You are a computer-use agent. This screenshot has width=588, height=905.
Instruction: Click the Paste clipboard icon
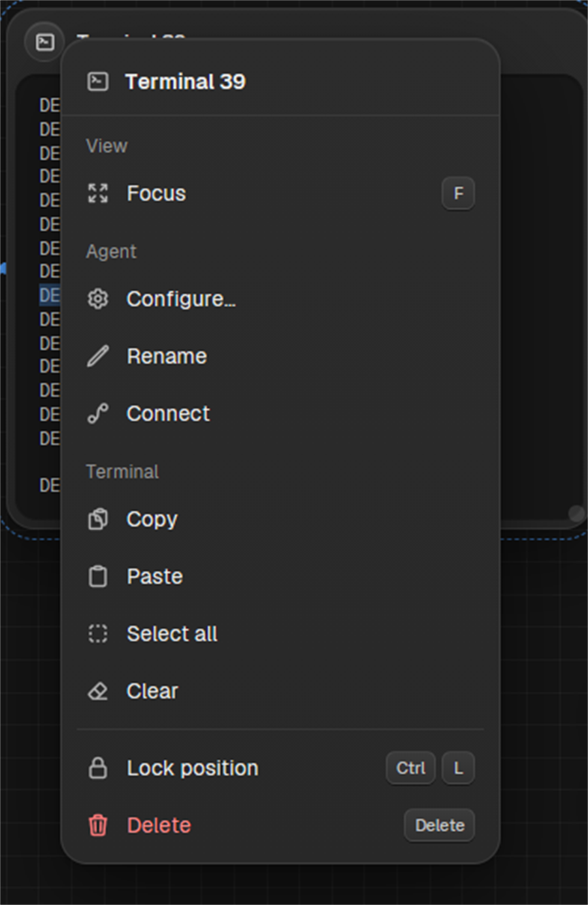(x=98, y=576)
